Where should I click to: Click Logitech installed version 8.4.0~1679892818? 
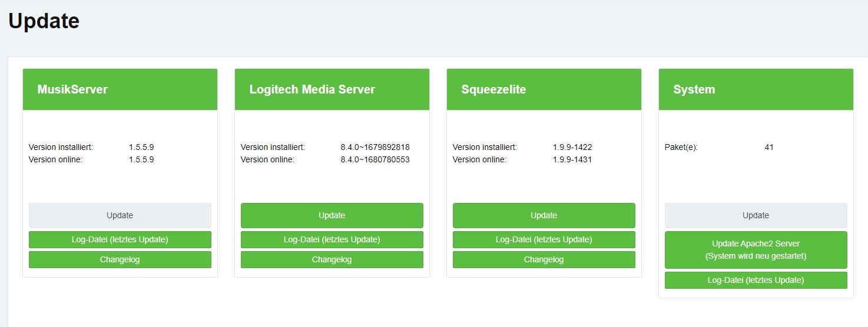coord(375,147)
